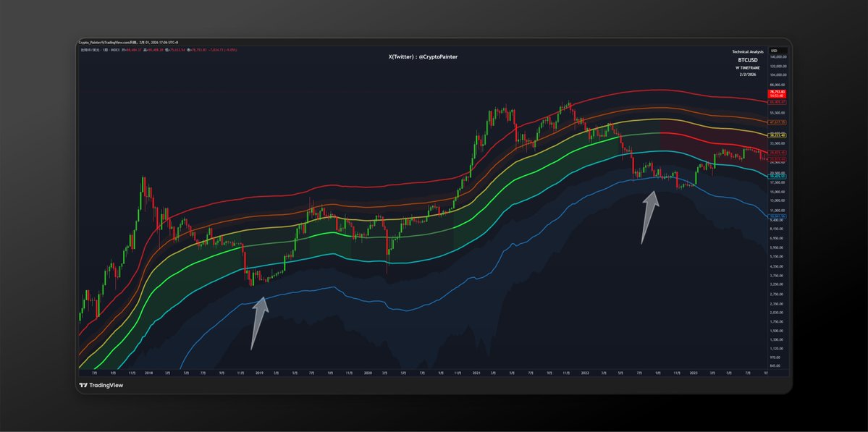Viewport: 868px width, 432px height.
Task: Click the red-outlined 66,405.47 price axis label
Action: (x=778, y=102)
